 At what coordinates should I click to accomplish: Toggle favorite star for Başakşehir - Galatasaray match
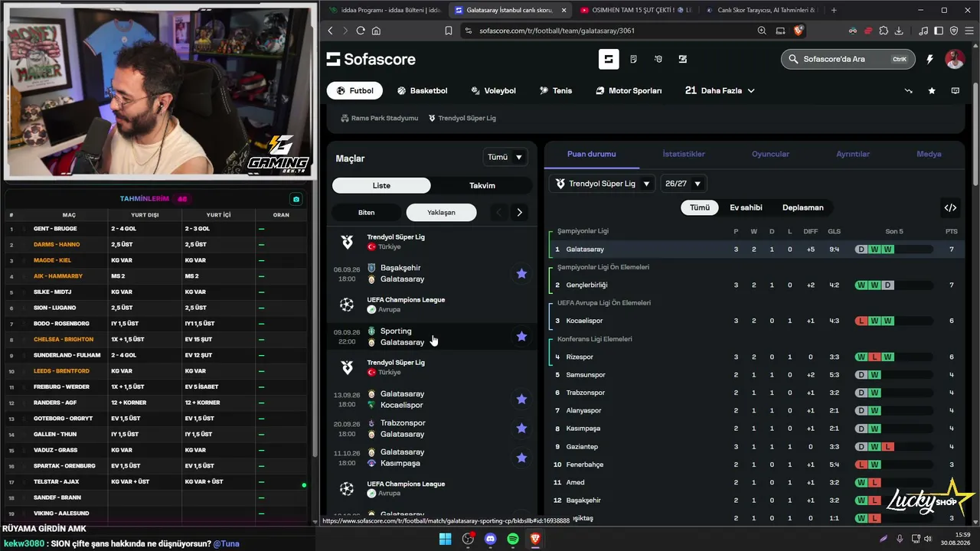click(x=521, y=273)
